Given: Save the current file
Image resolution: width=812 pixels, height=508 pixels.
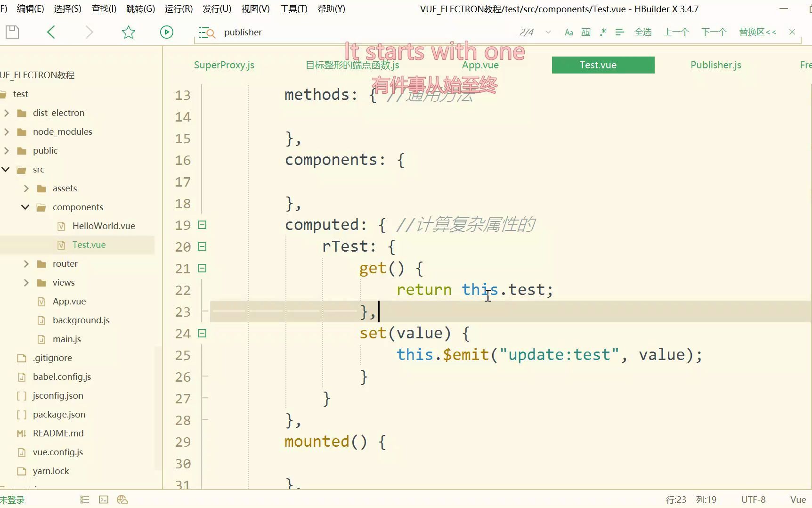Looking at the screenshot, I should tap(12, 32).
